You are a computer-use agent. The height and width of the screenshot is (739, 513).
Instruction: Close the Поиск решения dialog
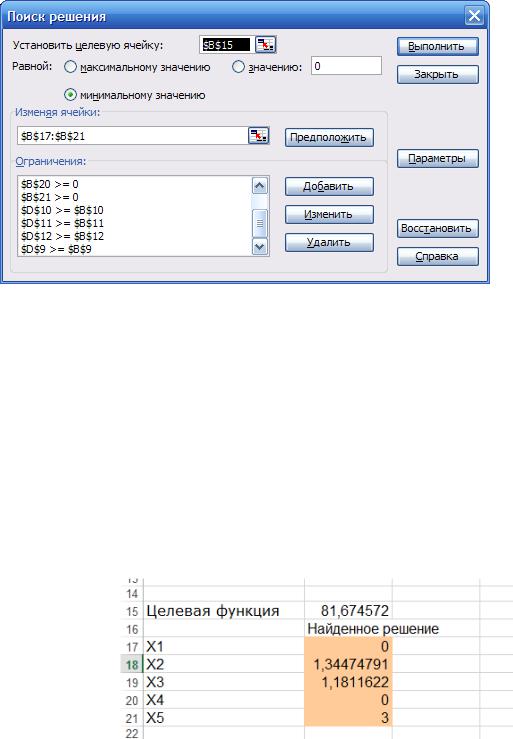[x=474, y=16]
